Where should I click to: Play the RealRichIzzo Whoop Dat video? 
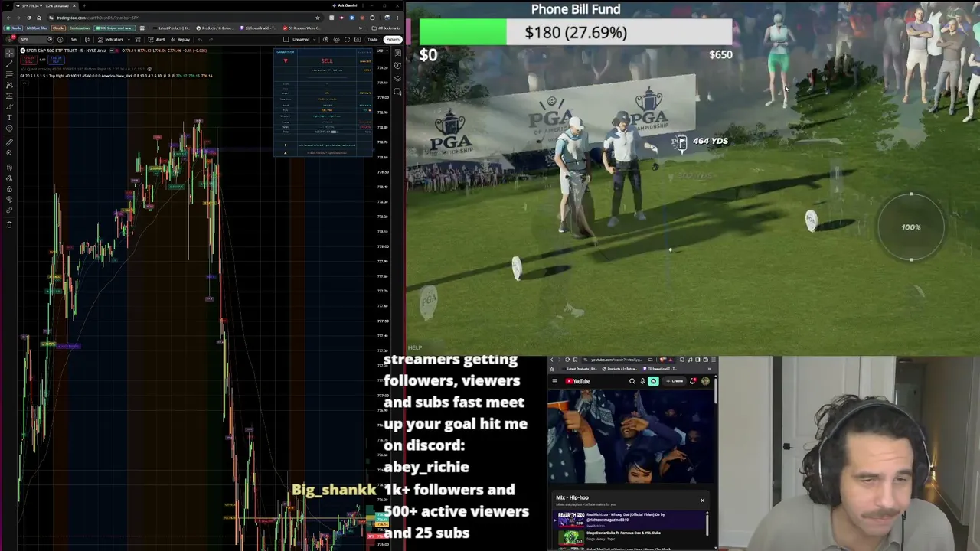pyautogui.click(x=628, y=520)
